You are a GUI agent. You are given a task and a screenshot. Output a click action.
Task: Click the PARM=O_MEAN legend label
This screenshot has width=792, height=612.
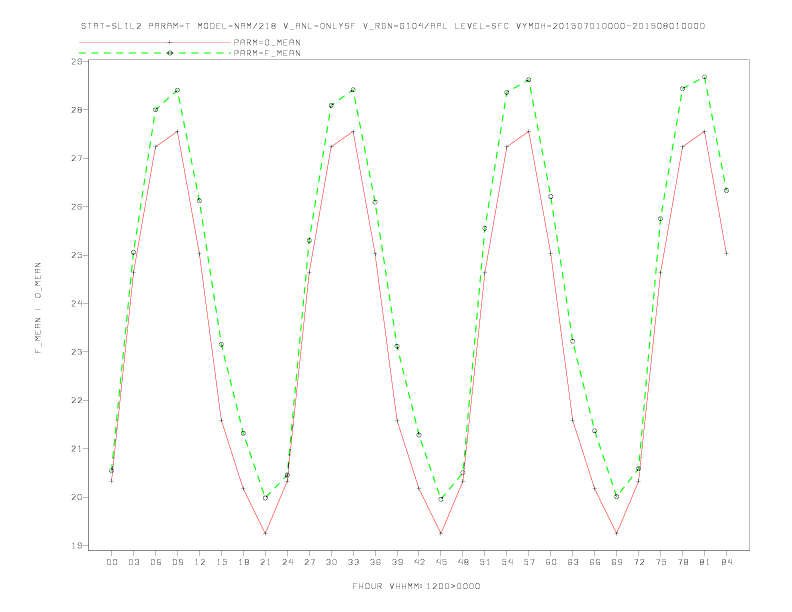[267, 42]
